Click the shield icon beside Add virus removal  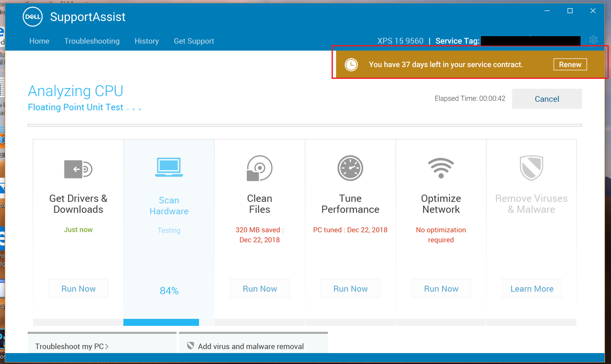click(190, 346)
